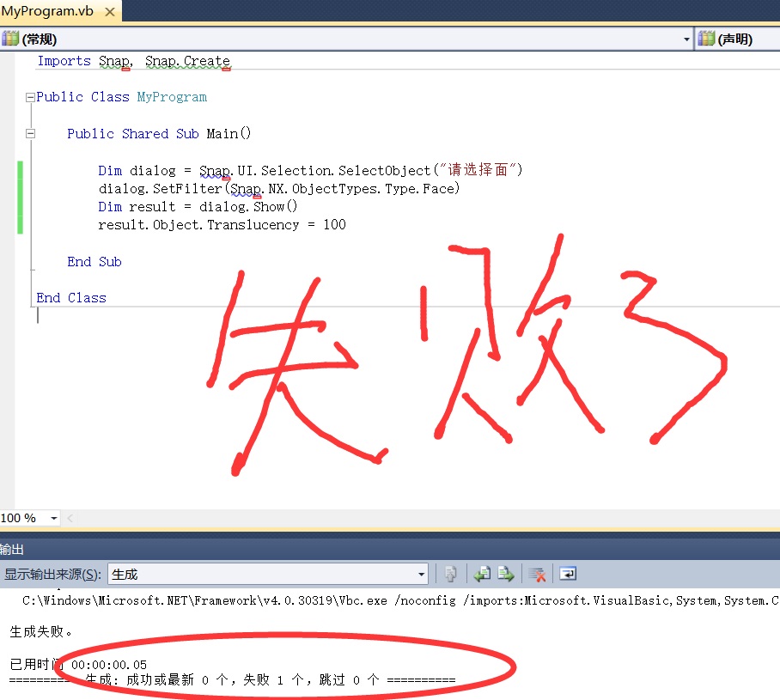Open the (常规) class dropdown
This screenshot has height=700, width=780.
tap(686, 40)
